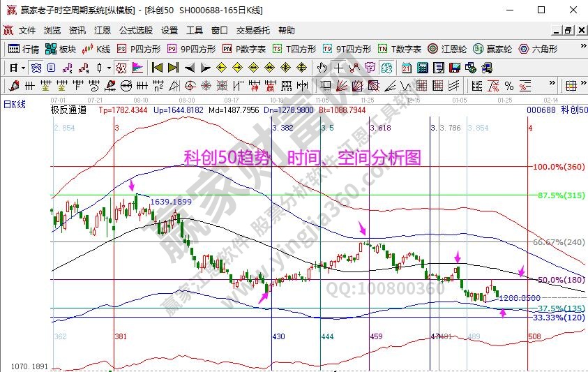Open dropdown arrow next to candlestick icon
This screenshot has width=588, height=372.
point(108,68)
